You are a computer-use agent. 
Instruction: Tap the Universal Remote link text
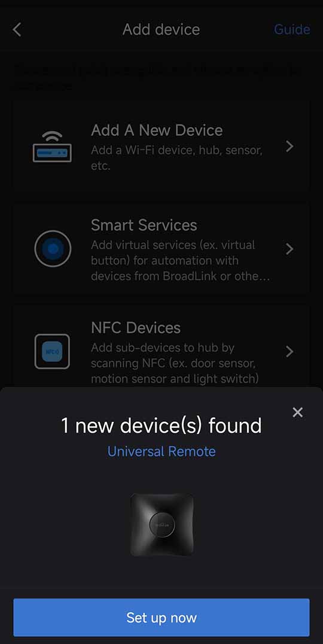click(x=161, y=451)
